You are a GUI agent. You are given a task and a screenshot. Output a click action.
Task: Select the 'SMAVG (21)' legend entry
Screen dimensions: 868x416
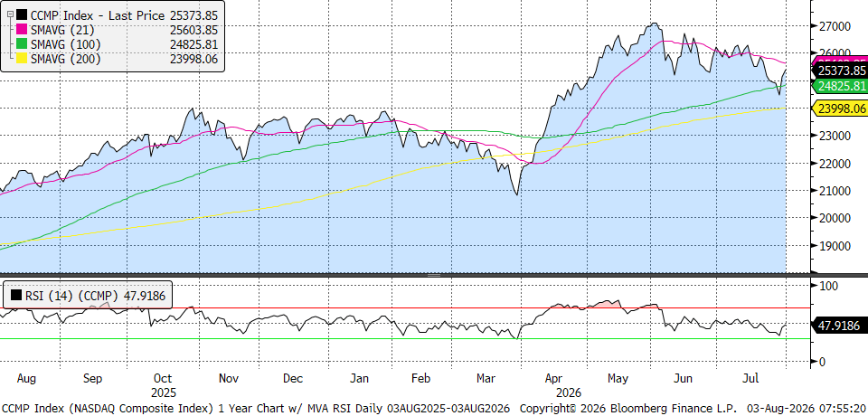[63, 31]
